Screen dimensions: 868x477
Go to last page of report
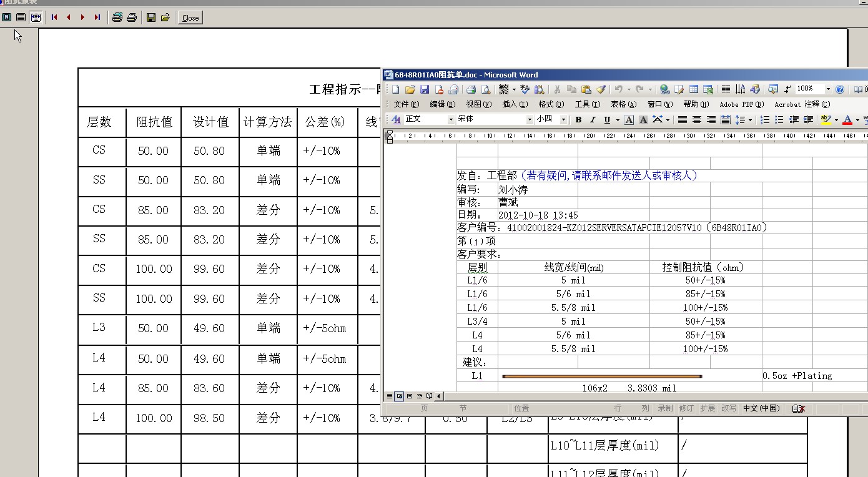pyautogui.click(x=97, y=17)
